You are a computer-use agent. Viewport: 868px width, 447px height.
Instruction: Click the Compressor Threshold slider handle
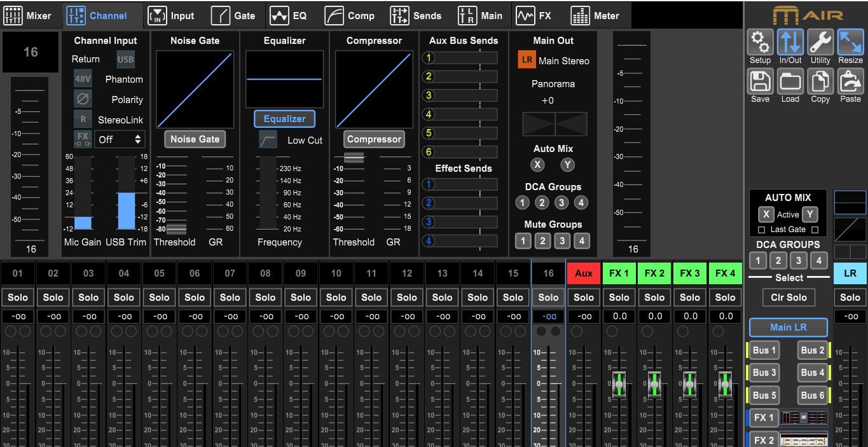point(354,158)
